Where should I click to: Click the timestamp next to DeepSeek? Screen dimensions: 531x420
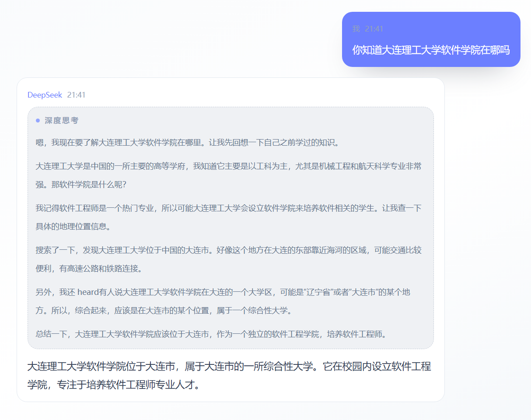77,95
